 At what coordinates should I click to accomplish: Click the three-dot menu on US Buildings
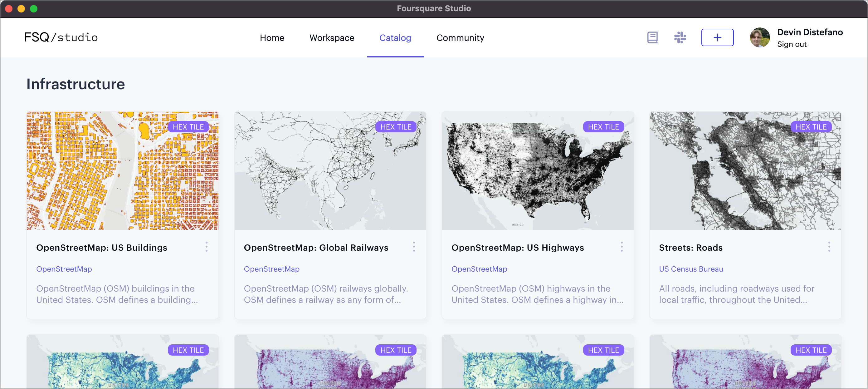(207, 247)
